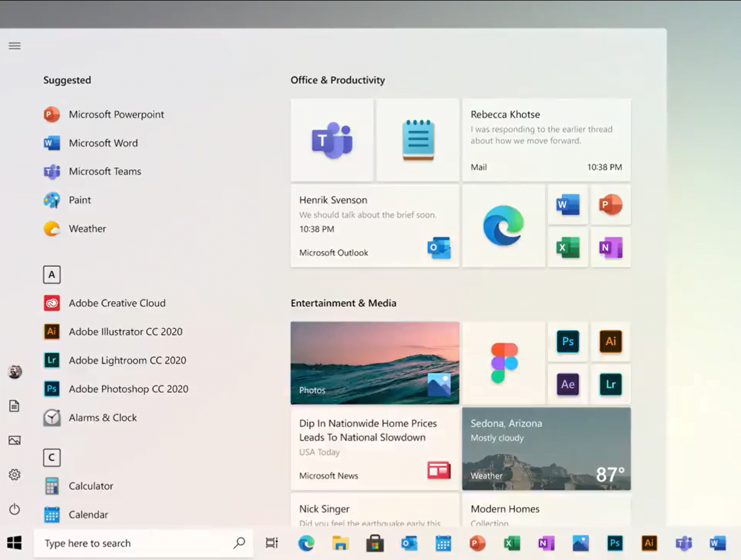Viewport: 741px width, 560px height.
Task: Open the Notepad tile
Action: tap(418, 140)
